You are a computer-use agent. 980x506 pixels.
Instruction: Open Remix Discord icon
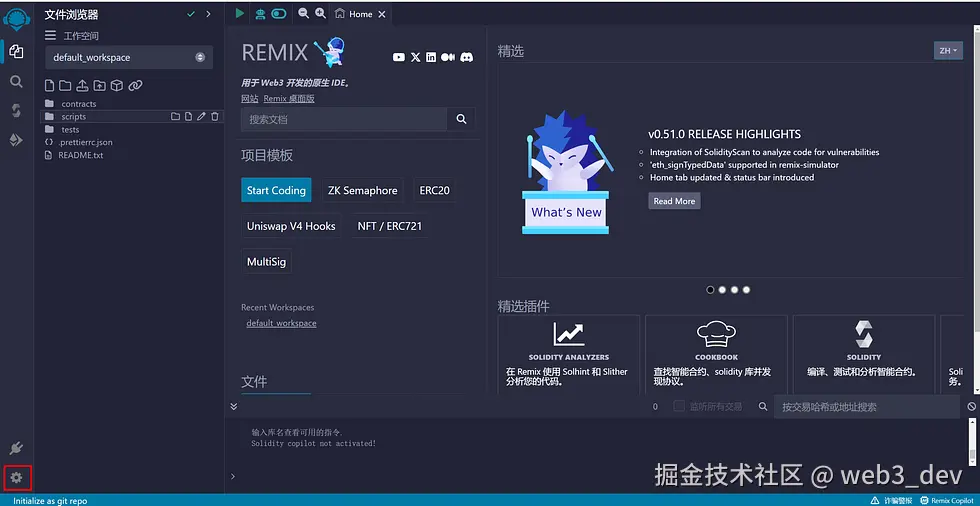tap(466, 57)
